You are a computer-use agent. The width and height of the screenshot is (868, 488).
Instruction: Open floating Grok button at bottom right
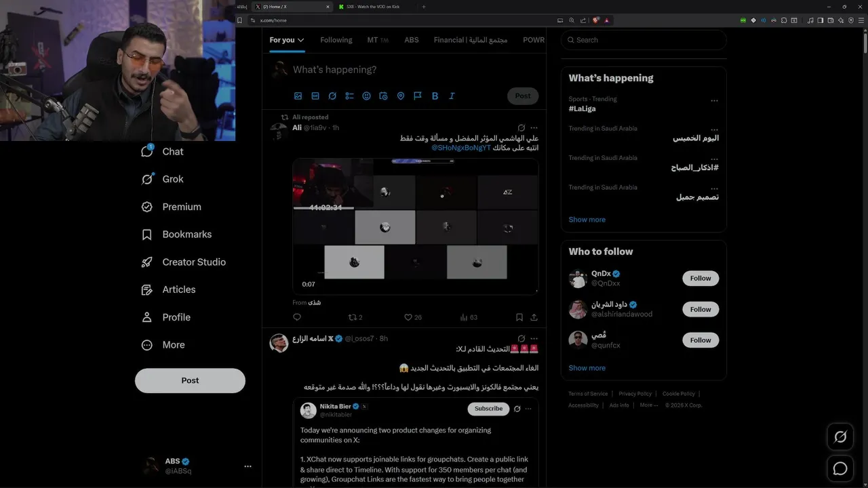pos(840,437)
